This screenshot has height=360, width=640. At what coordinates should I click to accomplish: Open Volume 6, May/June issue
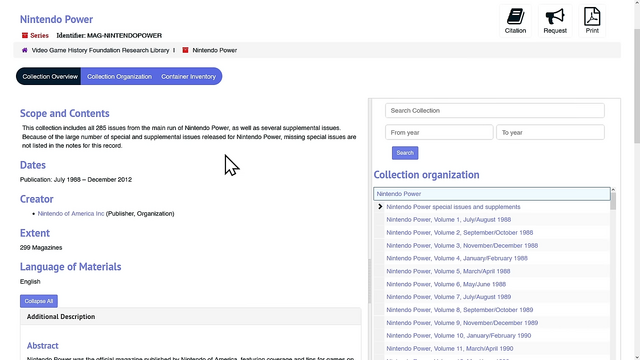(446, 284)
